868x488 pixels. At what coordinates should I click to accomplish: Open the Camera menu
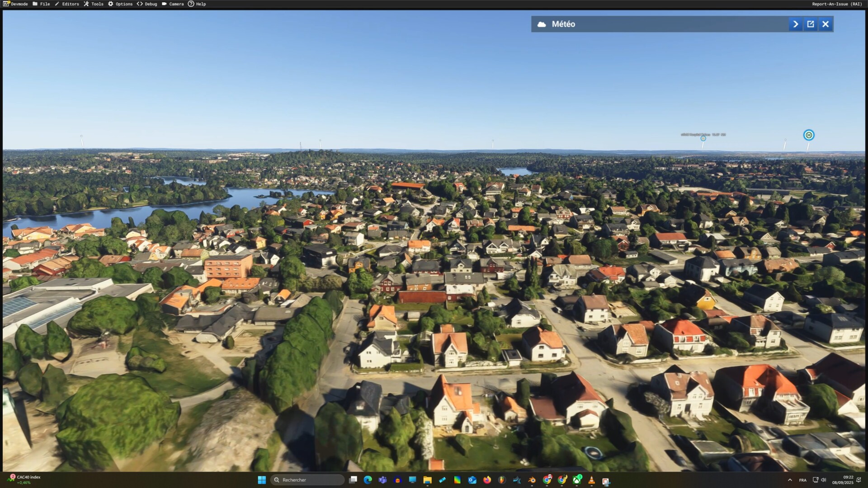(173, 4)
